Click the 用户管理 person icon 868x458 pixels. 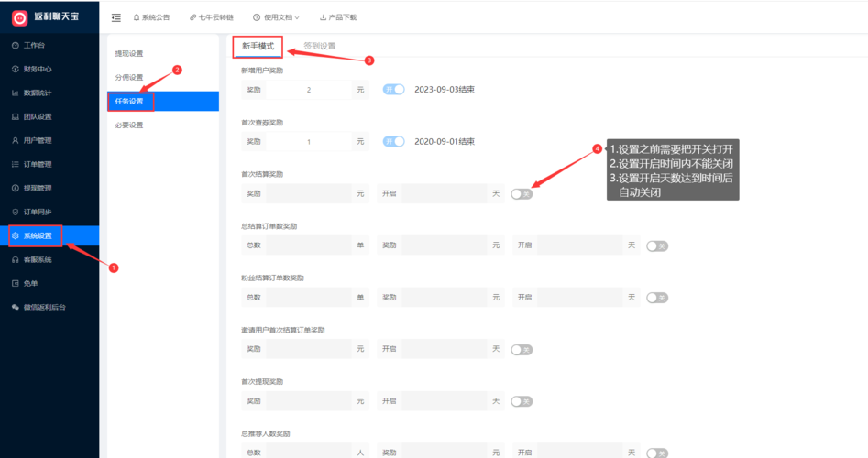tap(16, 140)
